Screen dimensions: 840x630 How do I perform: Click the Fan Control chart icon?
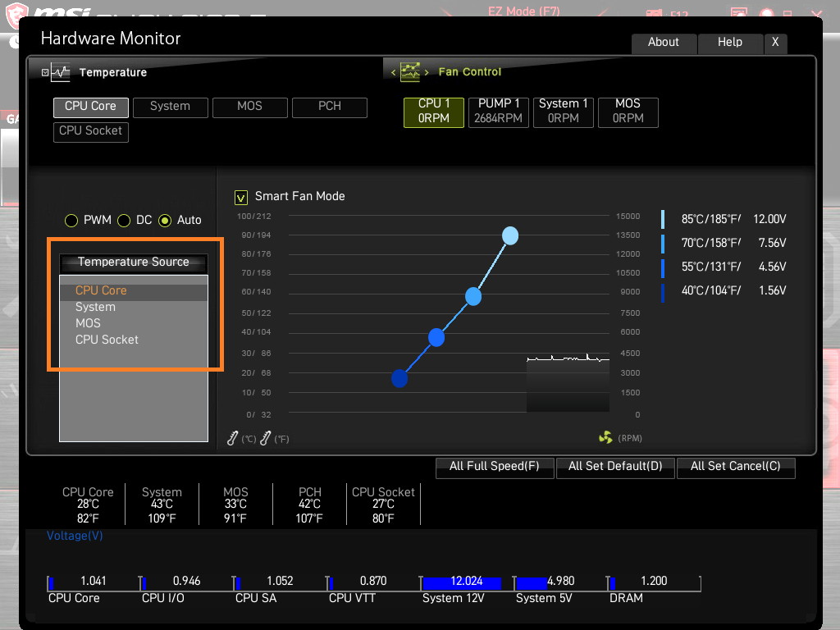[410, 72]
